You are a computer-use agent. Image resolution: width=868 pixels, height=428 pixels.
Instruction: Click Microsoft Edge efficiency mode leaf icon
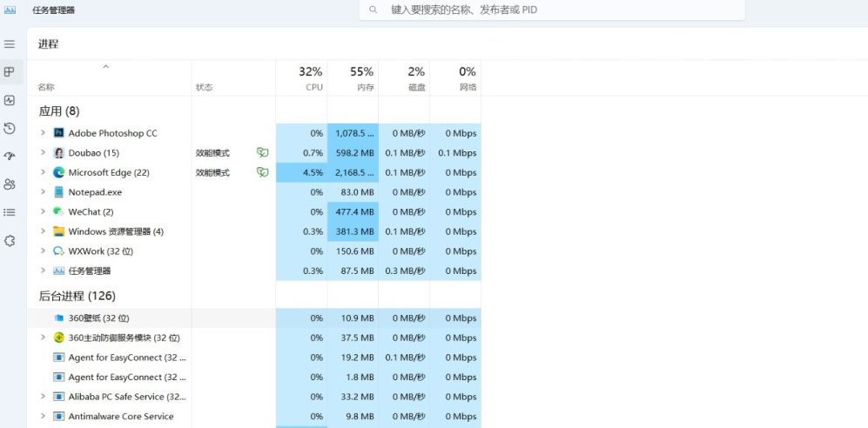coord(262,172)
